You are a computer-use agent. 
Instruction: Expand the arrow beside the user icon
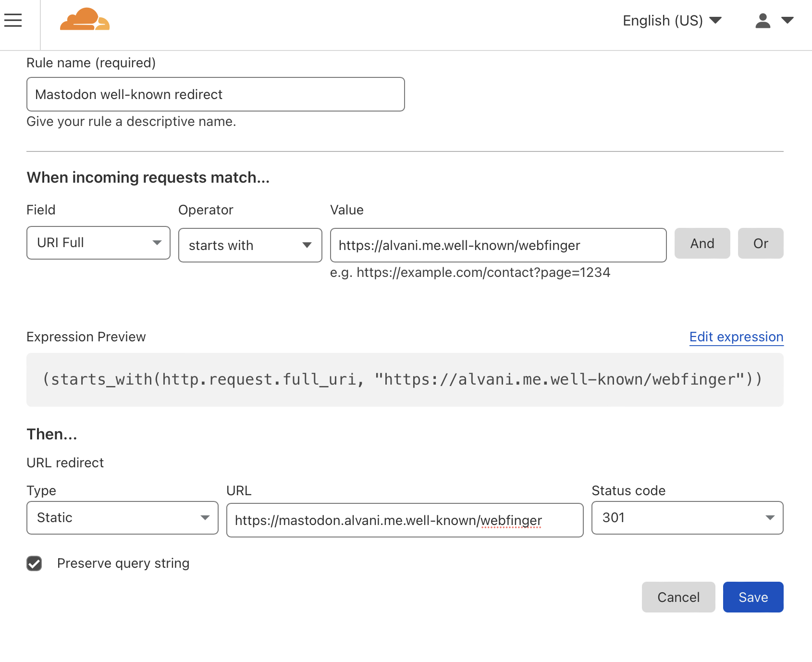click(787, 20)
